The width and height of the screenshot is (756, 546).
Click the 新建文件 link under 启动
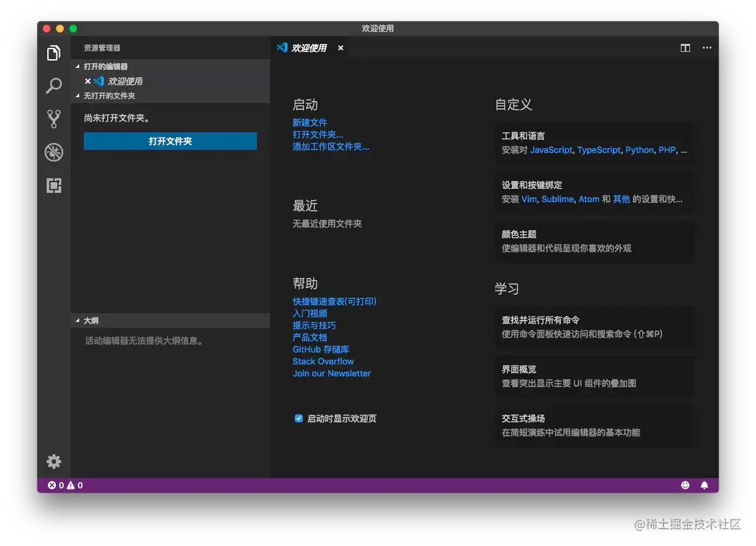[x=310, y=122]
